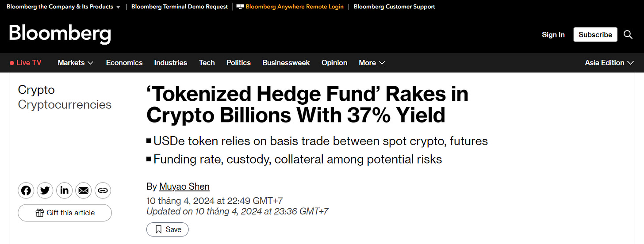The width and height of the screenshot is (644, 244).
Task: Click the Bloomberg logo
Action: coord(60,34)
